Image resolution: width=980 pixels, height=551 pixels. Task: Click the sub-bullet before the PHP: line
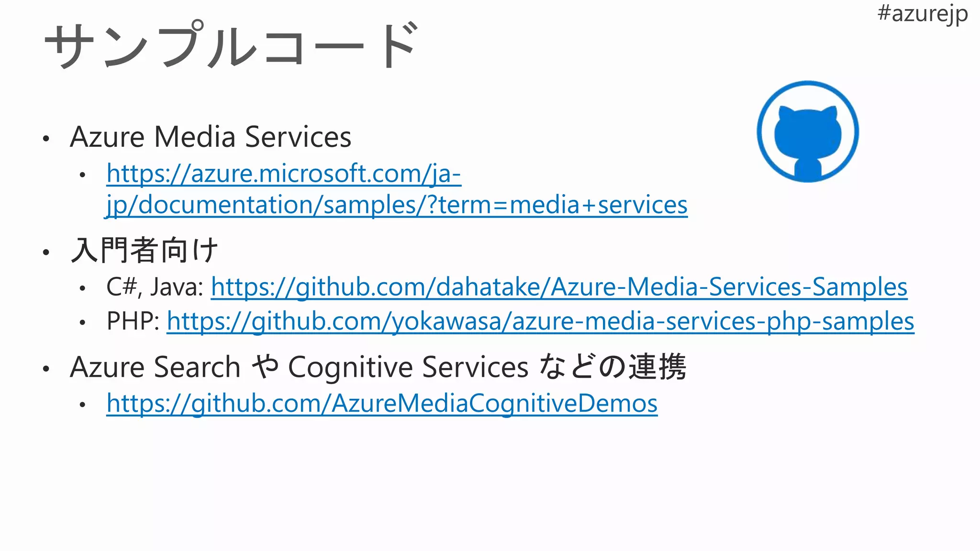pos(82,323)
